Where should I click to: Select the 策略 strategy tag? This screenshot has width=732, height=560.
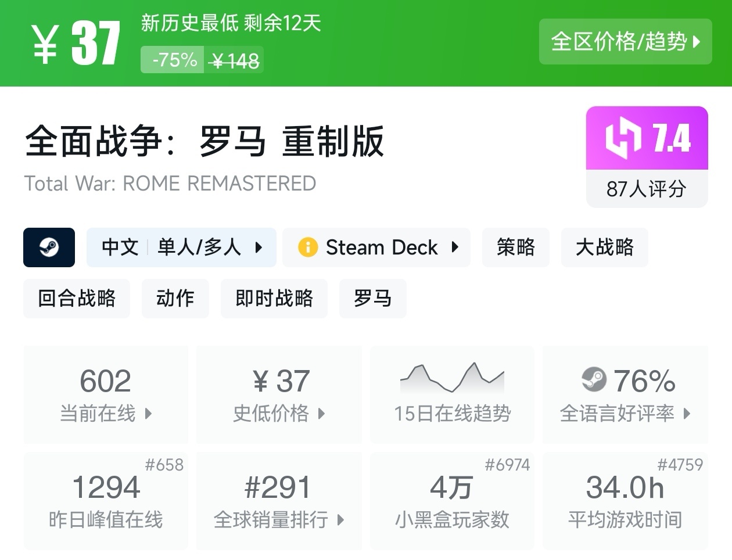[x=515, y=247]
